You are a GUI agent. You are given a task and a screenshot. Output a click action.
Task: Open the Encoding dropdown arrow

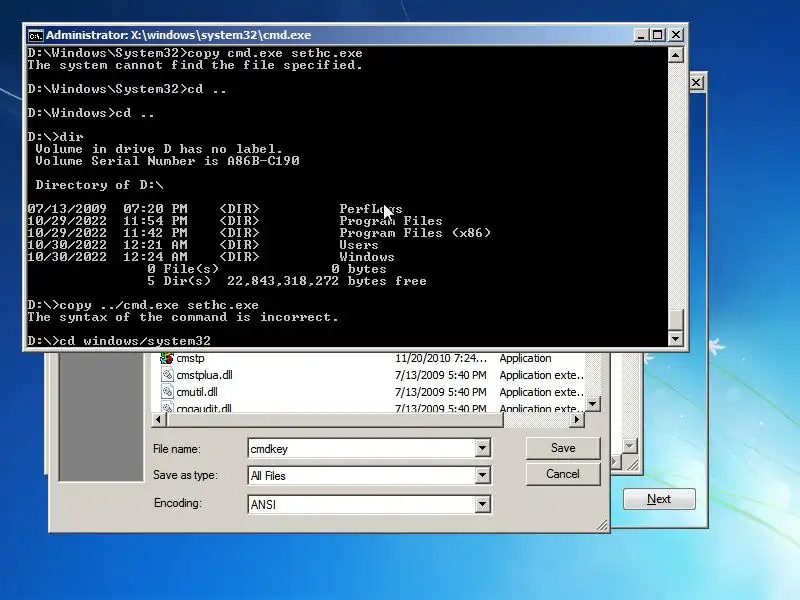click(482, 505)
